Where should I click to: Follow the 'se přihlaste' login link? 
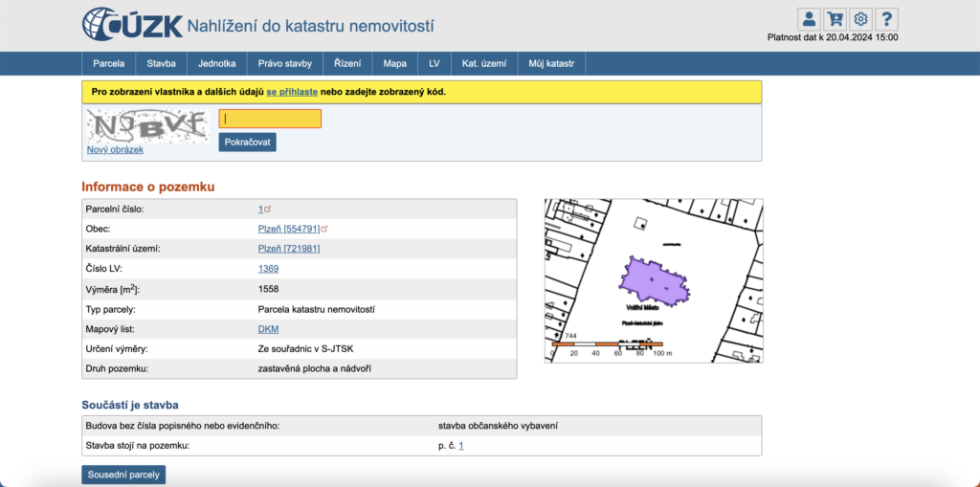(292, 92)
